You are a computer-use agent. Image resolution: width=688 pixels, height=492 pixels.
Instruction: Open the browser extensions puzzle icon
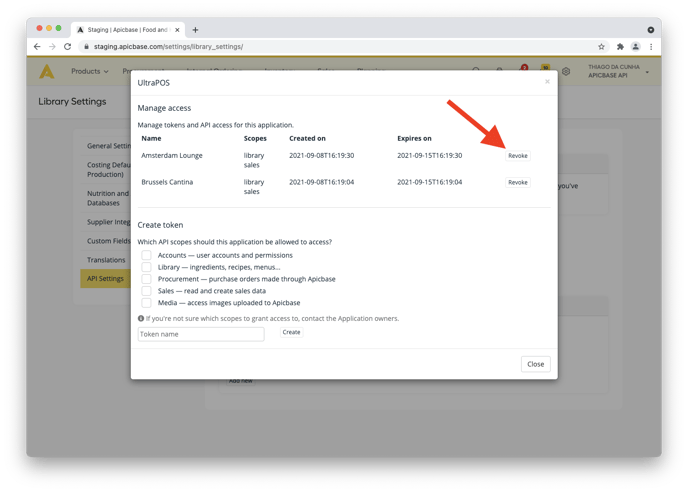[620, 47]
